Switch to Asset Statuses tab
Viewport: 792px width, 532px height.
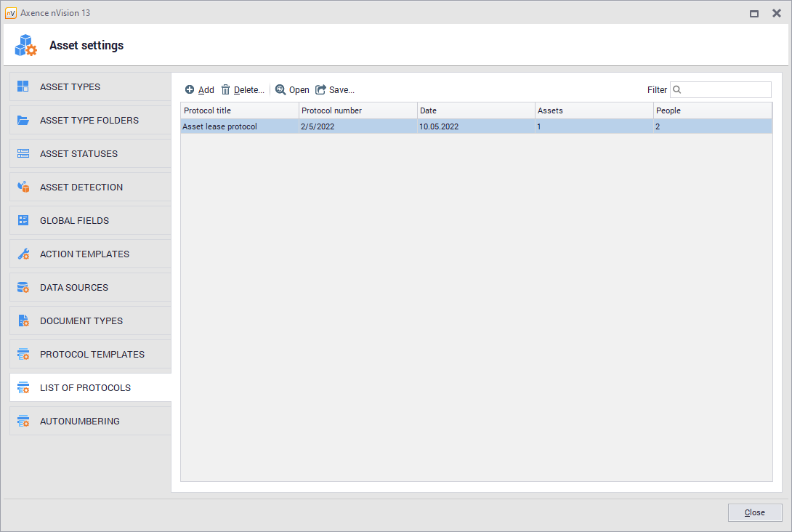tap(78, 154)
